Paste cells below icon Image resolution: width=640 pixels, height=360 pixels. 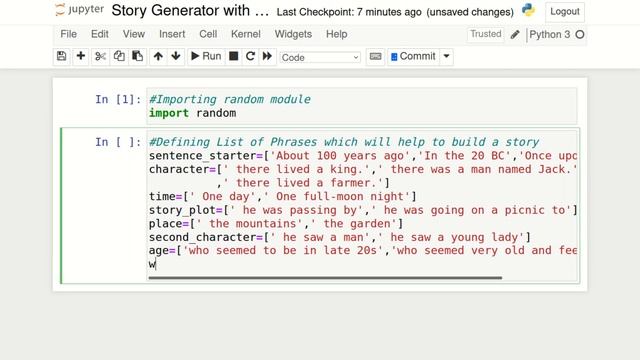(x=138, y=56)
